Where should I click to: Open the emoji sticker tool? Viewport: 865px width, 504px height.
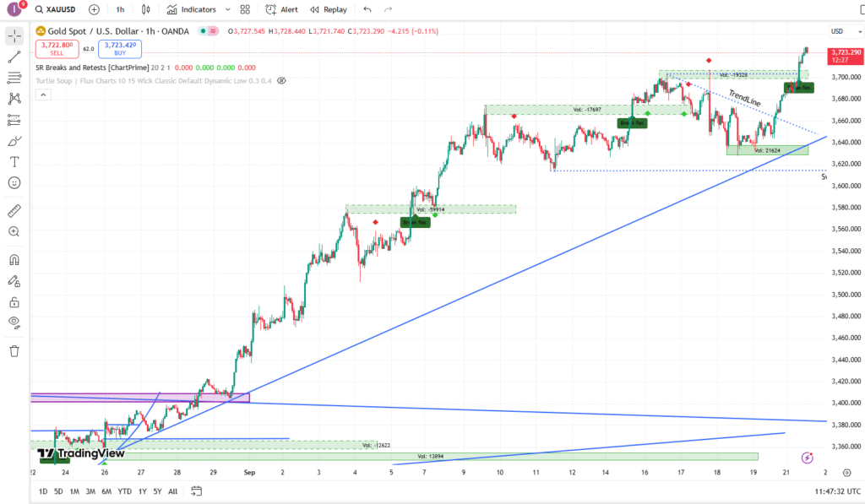pos(14,182)
